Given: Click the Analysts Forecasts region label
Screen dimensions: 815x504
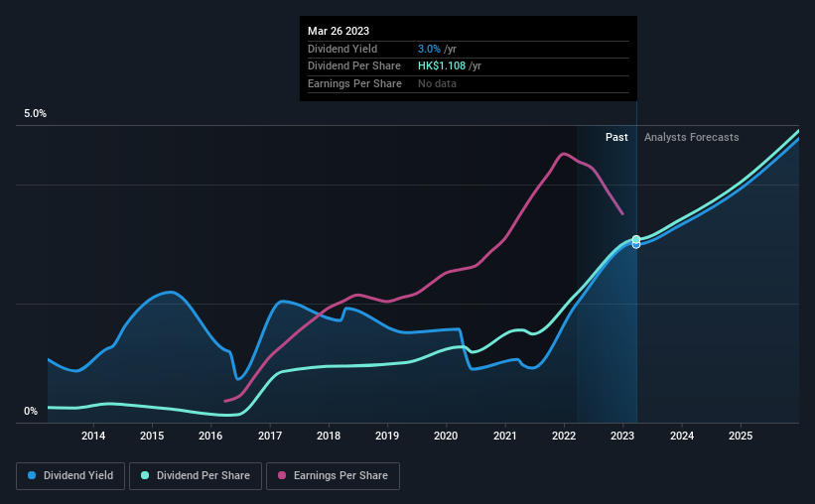Looking at the screenshot, I should (691, 137).
